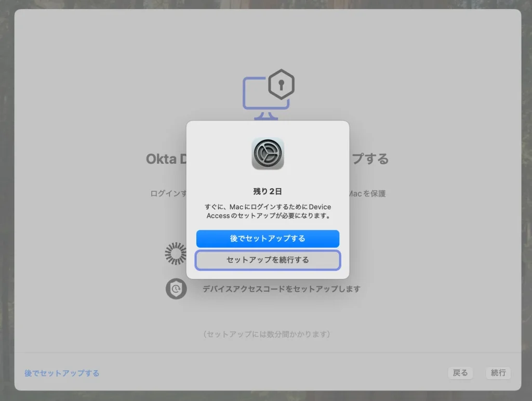The image size is (532, 401).
Task: Click the desktop wallpaper outside the setup window
Action: tap(6, 208)
